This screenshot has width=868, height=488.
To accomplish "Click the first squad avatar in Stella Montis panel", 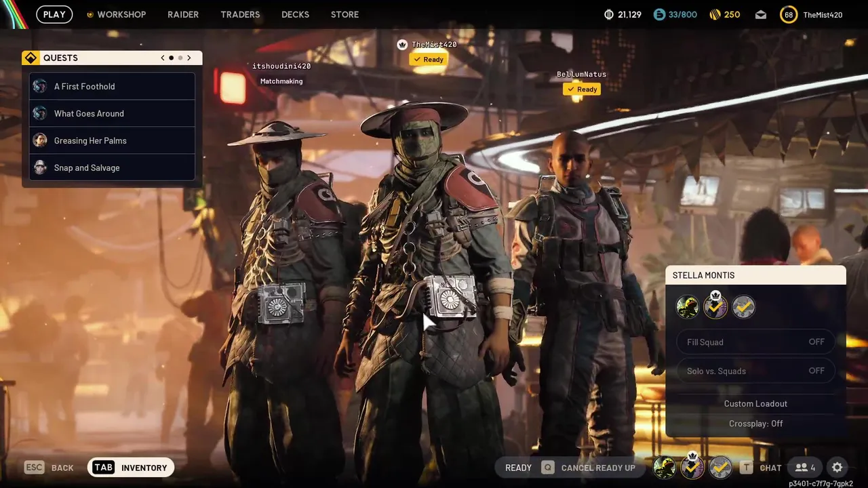I will point(688,307).
